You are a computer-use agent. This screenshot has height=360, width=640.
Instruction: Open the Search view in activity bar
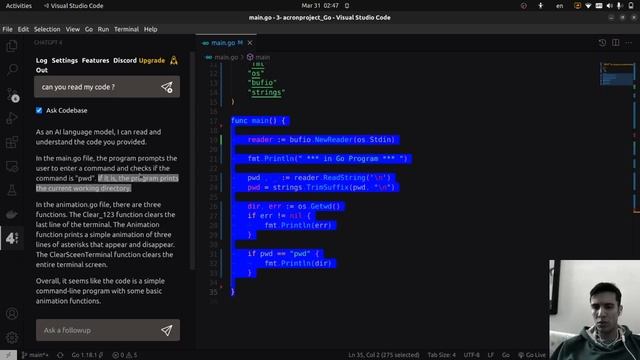point(12,69)
